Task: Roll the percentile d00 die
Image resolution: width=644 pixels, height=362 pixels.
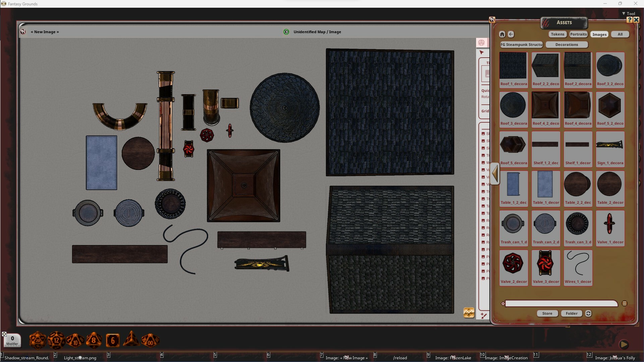Action: pyautogui.click(x=150, y=340)
